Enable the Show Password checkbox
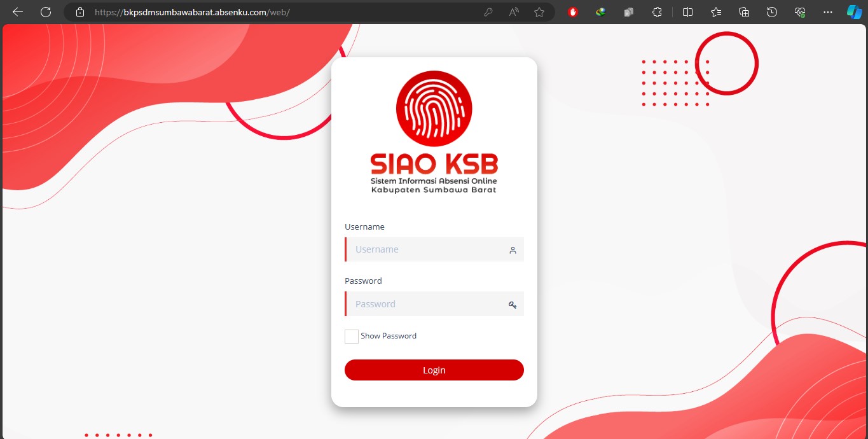Image resolution: width=868 pixels, height=439 pixels. (352, 337)
